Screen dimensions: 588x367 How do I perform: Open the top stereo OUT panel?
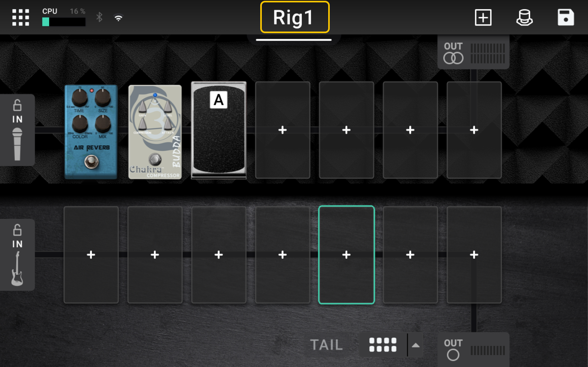coord(473,53)
